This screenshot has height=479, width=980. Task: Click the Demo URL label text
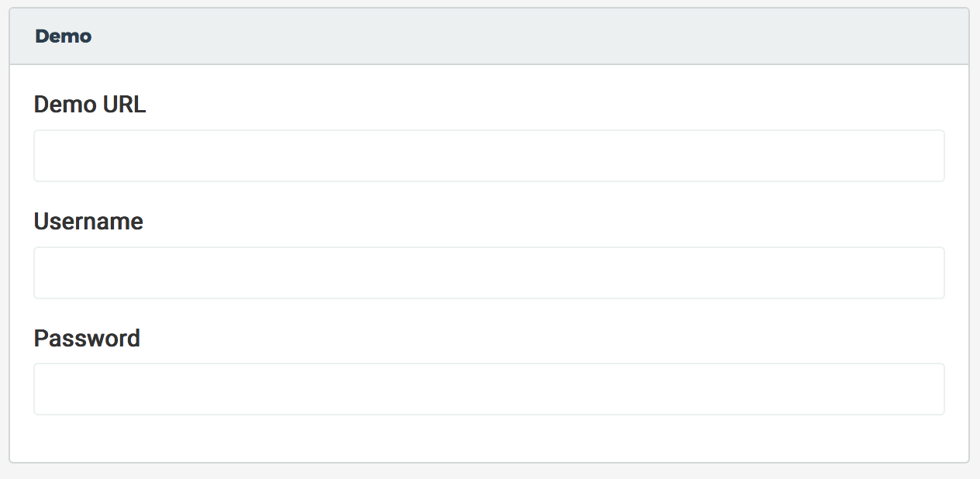pos(90,105)
